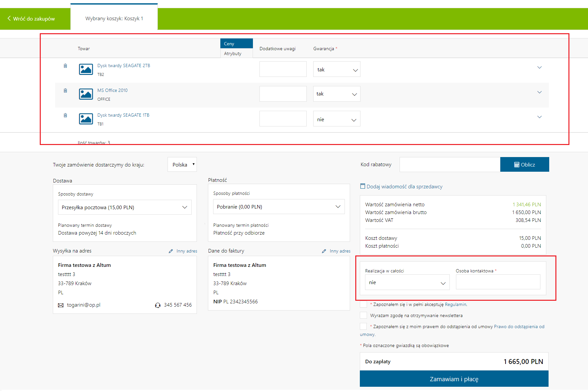Open Sposoby dostawy dropdown Przesyłka pocztowa
The width and height of the screenshot is (588, 391).
tap(125, 207)
